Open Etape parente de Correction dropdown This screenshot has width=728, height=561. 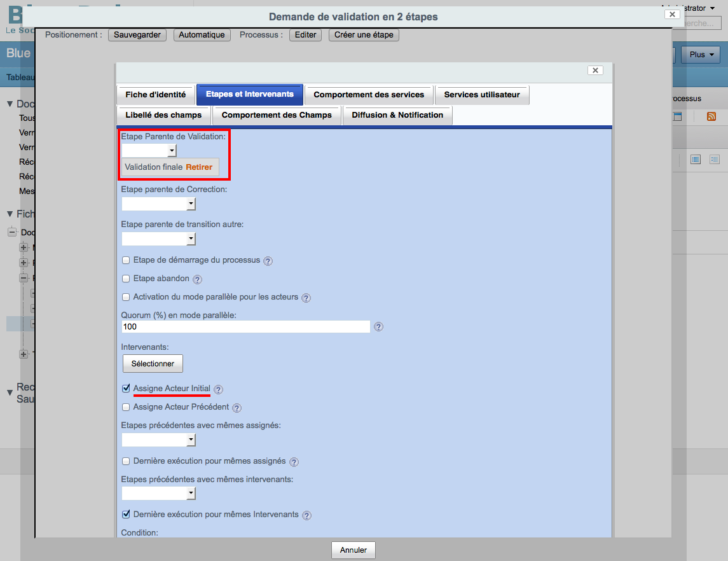(158, 204)
